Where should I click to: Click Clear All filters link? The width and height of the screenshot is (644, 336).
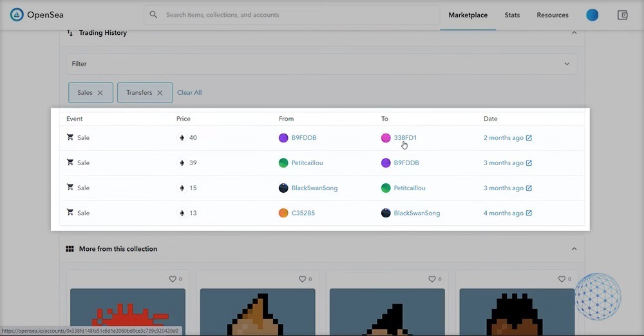[x=189, y=93]
